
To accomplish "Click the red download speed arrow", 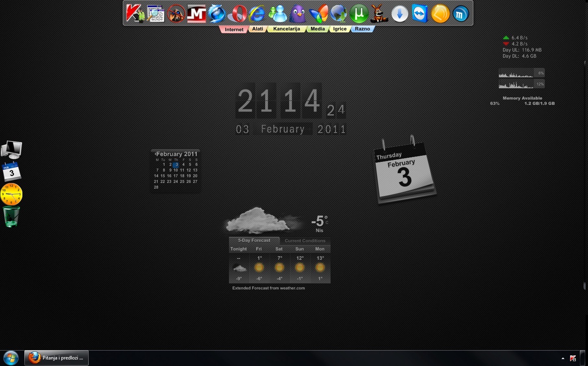I will pyautogui.click(x=506, y=44).
